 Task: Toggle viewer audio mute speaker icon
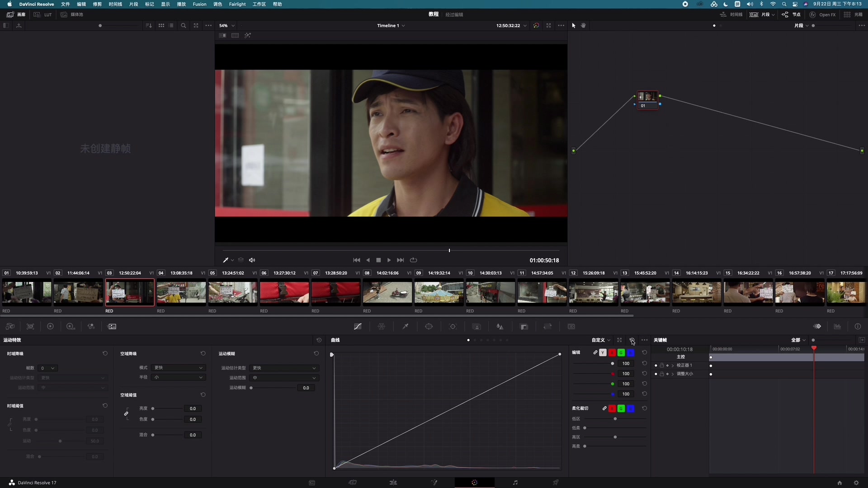(252, 260)
